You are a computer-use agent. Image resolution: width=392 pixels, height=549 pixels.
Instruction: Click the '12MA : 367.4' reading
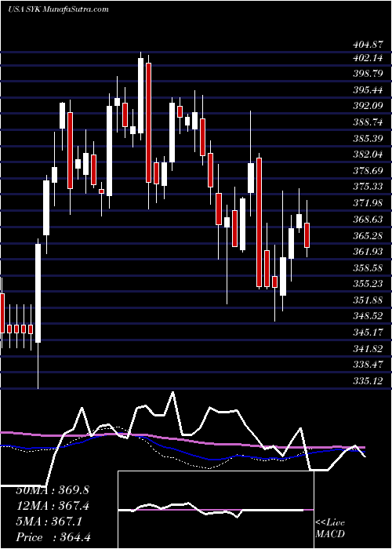click(x=53, y=506)
